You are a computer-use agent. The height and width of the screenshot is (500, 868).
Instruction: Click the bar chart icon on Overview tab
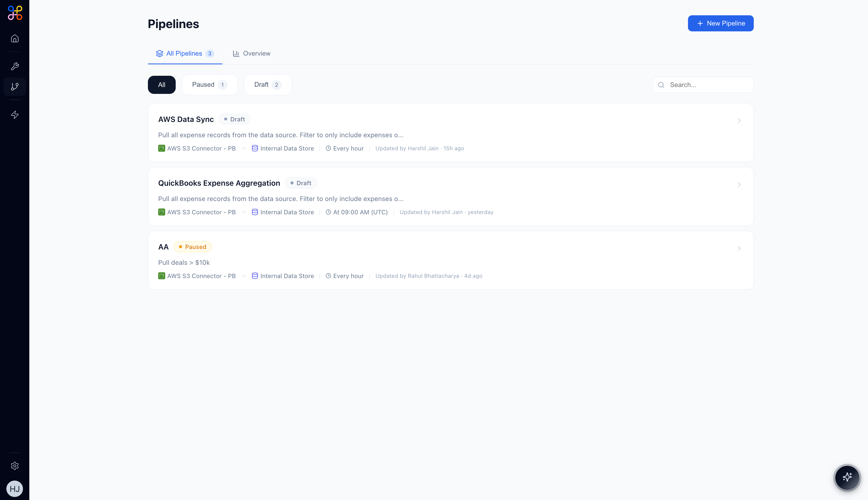tap(236, 54)
